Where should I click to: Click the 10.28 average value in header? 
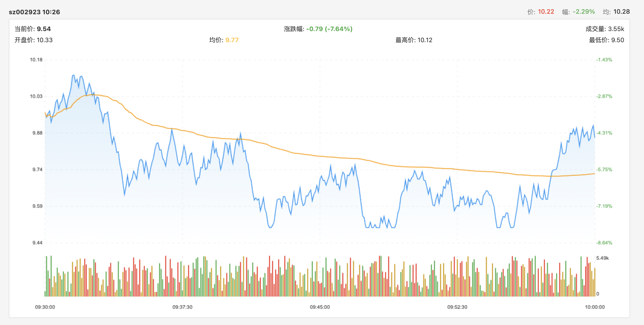pos(621,12)
